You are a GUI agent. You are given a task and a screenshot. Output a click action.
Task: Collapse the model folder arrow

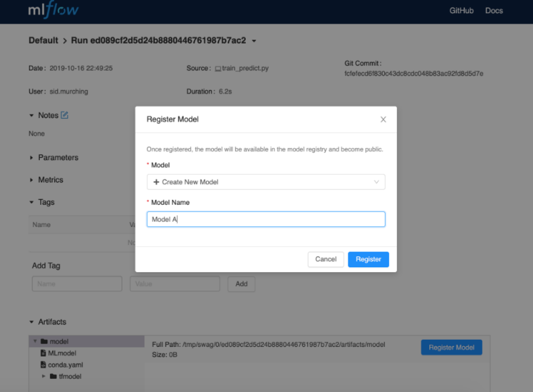coord(35,341)
